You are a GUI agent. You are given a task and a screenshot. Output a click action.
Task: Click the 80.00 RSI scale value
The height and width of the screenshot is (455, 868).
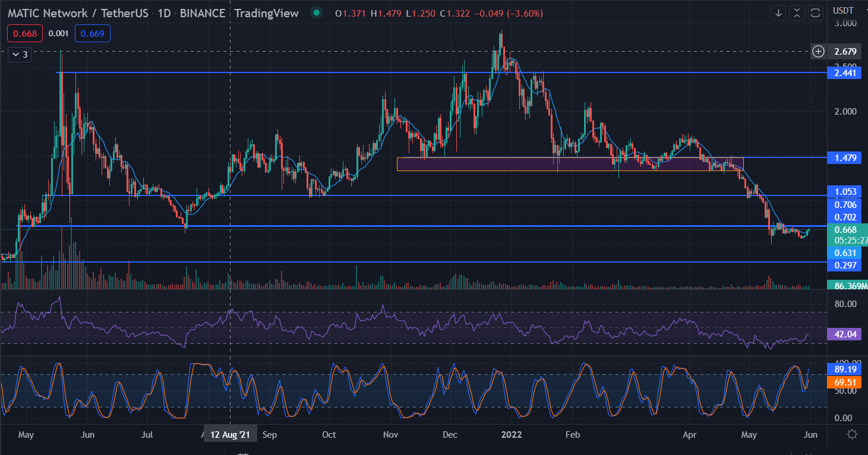pos(845,304)
